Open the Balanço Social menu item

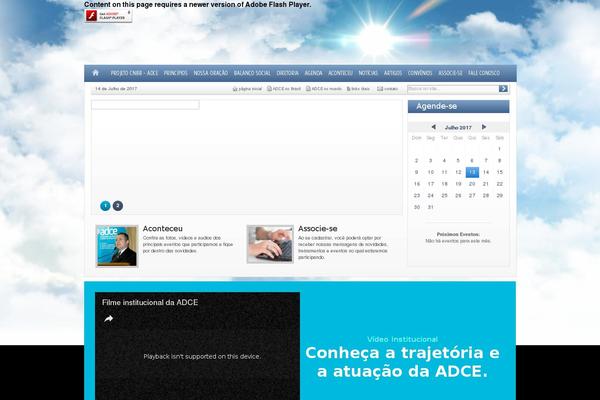(252, 73)
